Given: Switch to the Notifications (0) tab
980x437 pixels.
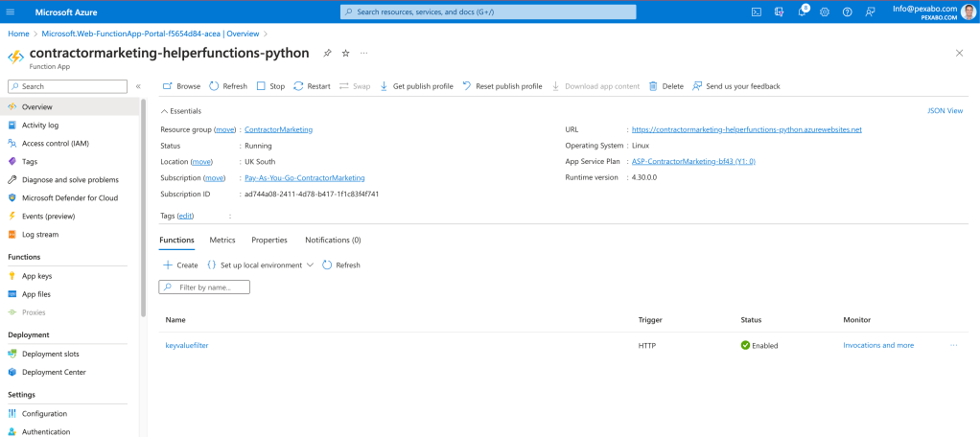Looking at the screenshot, I should 333,240.
